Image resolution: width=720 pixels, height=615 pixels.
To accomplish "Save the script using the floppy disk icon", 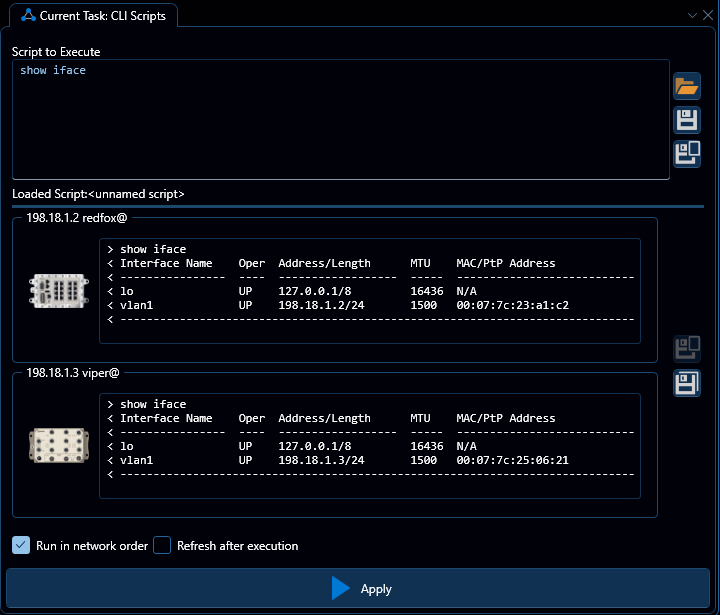I will 686,121.
